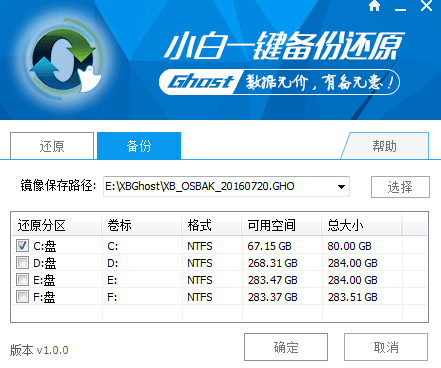Screen dimensions: 441x368
Task: Click the circular arrows ghost logo
Action: click(65, 61)
